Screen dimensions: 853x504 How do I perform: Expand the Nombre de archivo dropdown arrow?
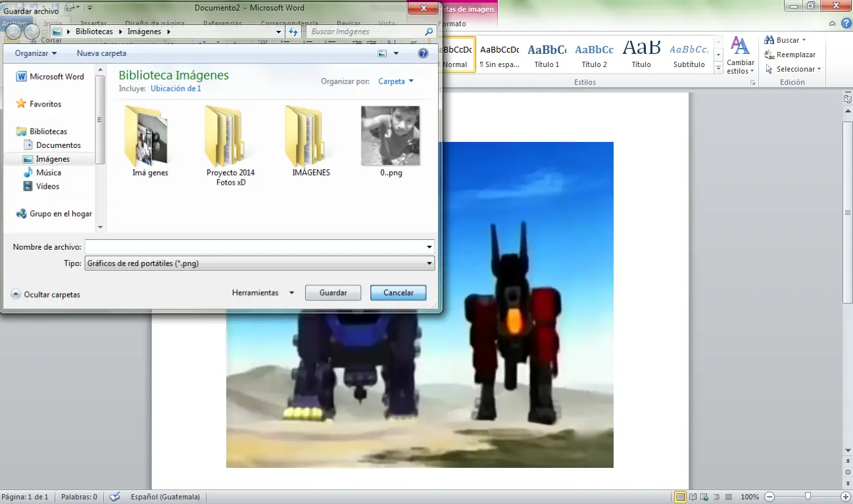click(429, 247)
